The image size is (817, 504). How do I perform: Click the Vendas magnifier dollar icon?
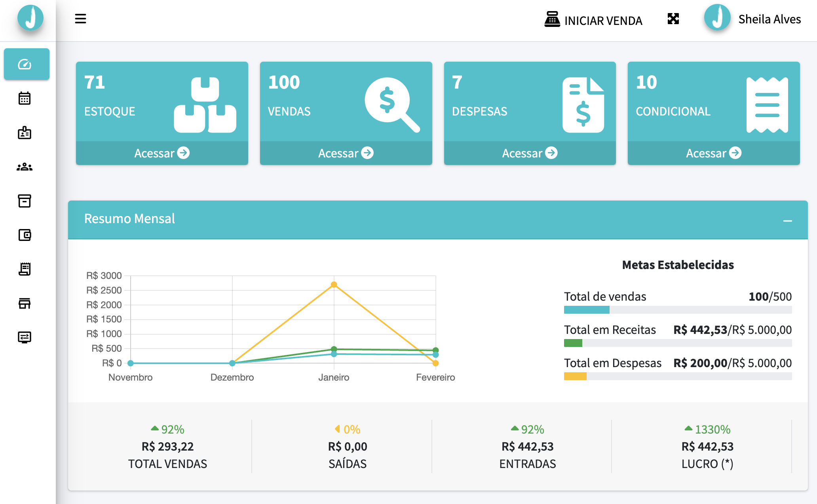(x=392, y=105)
